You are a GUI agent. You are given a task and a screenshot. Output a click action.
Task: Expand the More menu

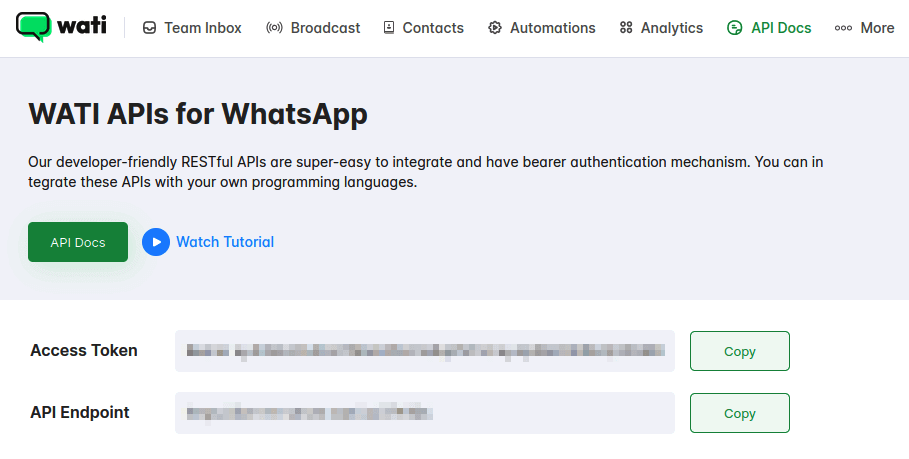(864, 28)
